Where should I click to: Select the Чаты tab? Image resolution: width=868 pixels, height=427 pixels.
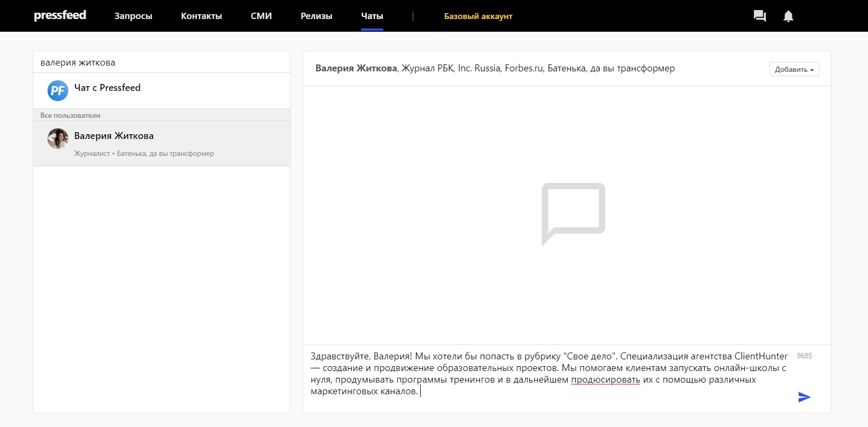click(x=372, y=16)
